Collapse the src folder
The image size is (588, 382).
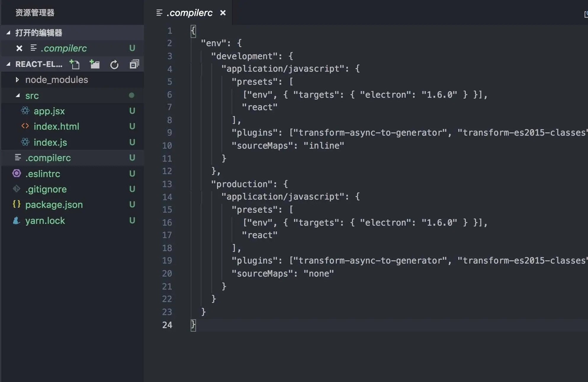18,95
